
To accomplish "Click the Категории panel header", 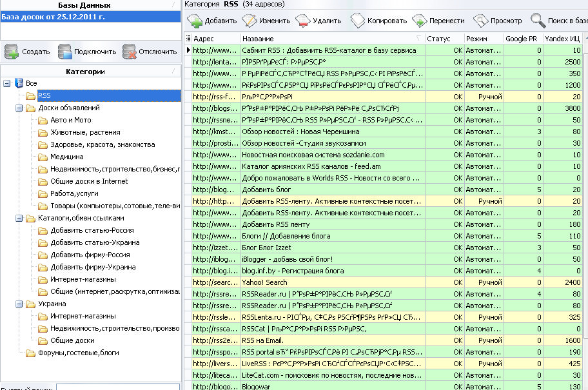I will 90,72.
